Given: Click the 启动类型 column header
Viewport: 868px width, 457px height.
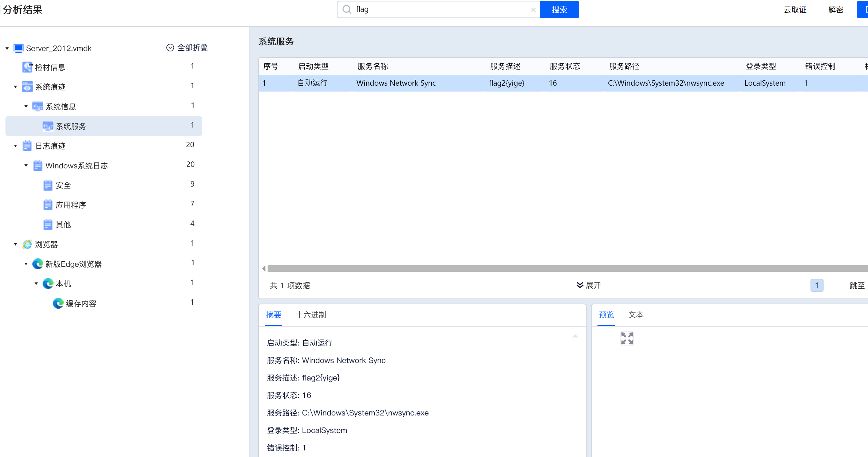Looking at the screenshot, I should [313, 66].
